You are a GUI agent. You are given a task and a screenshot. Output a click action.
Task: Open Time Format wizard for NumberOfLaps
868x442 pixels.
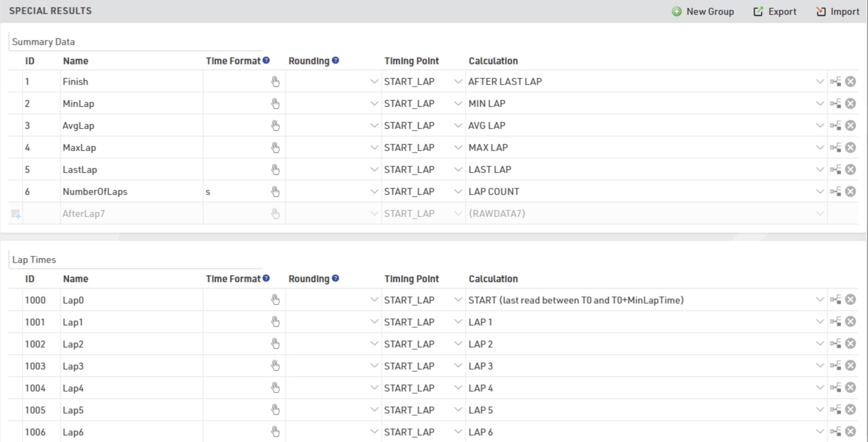(x=275, y=192)
